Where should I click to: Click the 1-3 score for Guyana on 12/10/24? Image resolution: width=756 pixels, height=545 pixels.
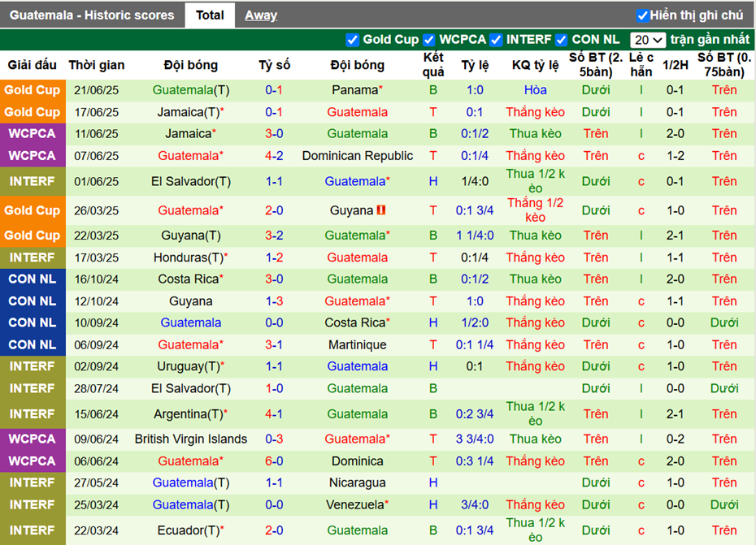point(274,301)
